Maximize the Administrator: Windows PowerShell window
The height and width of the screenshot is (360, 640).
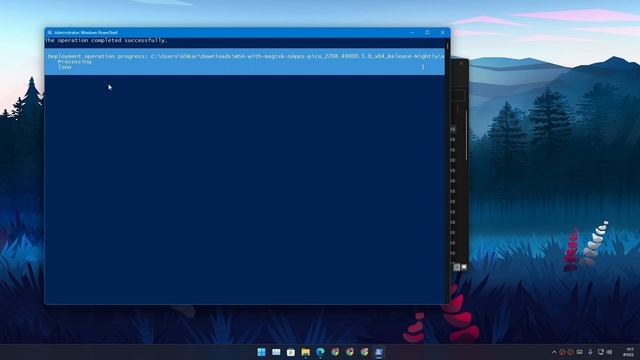pos(427,33)
